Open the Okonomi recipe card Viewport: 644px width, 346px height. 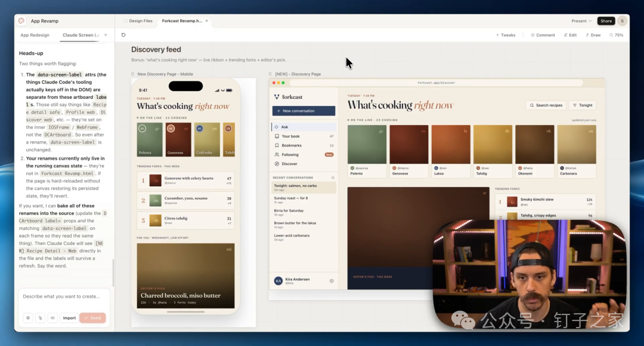534,151
